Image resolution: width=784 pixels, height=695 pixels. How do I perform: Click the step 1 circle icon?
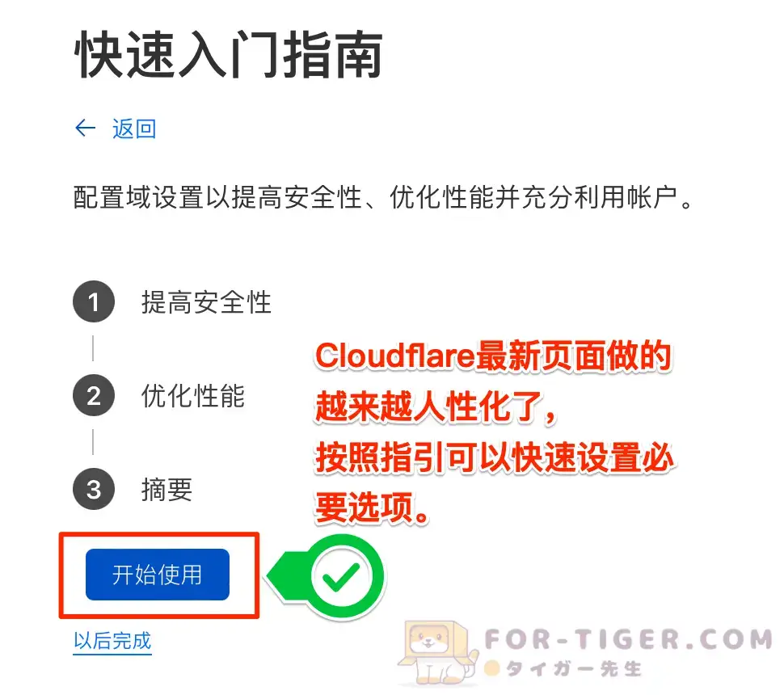click(x=94, y=301)
